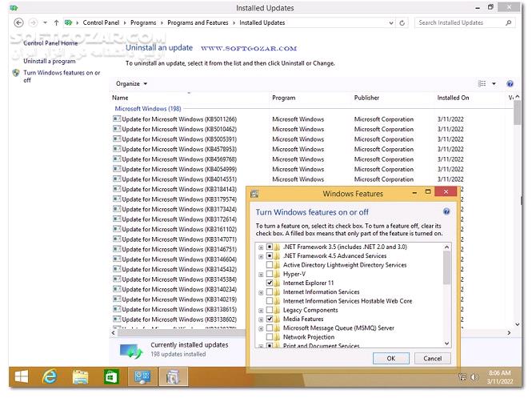Click Cancel in Windows Features dialog
532x398 pixels.
pos(433,358)
